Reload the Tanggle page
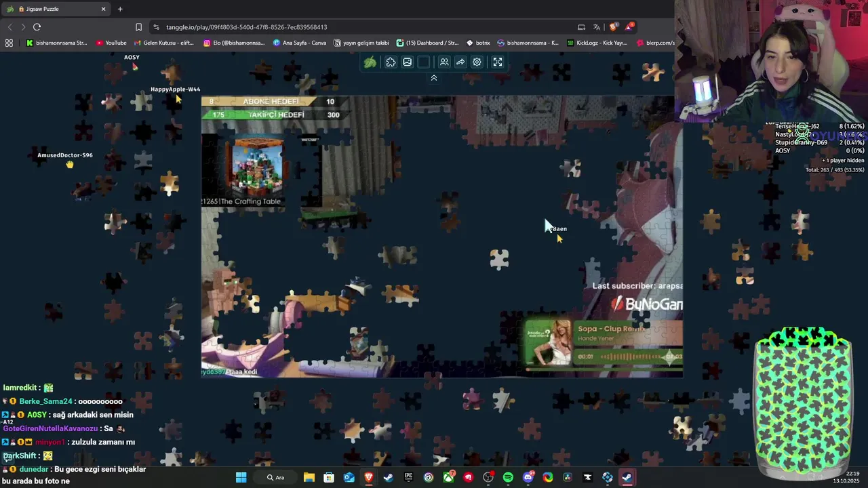 37,27
